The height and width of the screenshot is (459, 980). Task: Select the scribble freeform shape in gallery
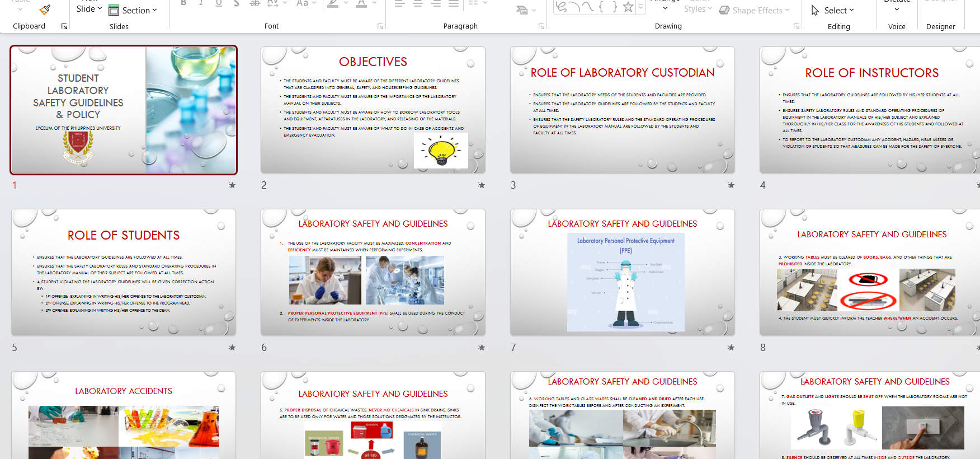tap(562, 7)
